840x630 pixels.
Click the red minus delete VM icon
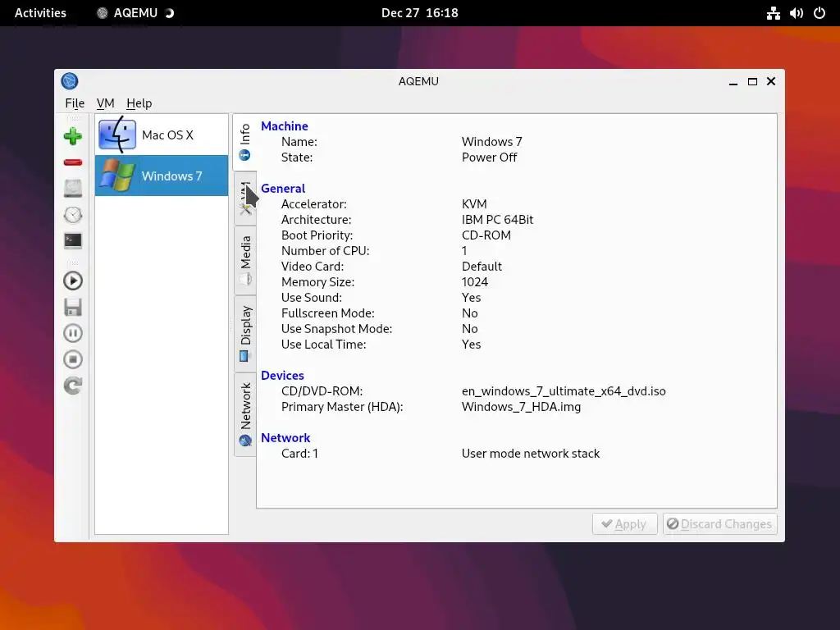(73, 162)
